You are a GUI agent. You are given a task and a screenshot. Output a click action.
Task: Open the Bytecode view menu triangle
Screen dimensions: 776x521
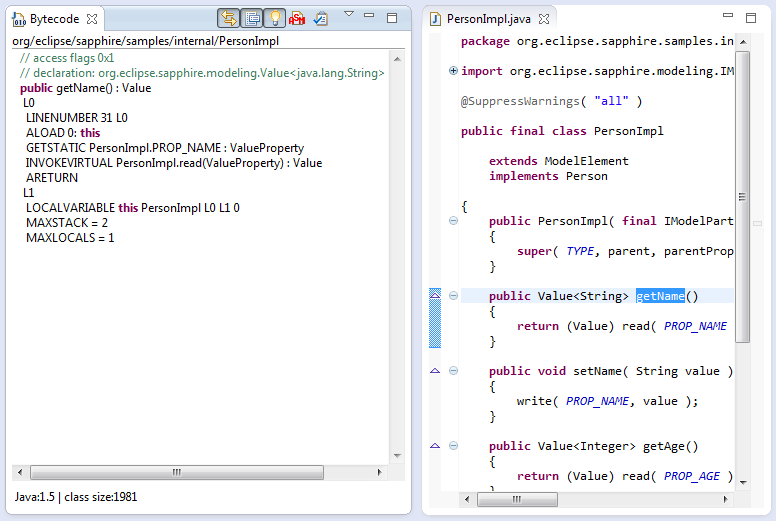[x=349, y=15]
